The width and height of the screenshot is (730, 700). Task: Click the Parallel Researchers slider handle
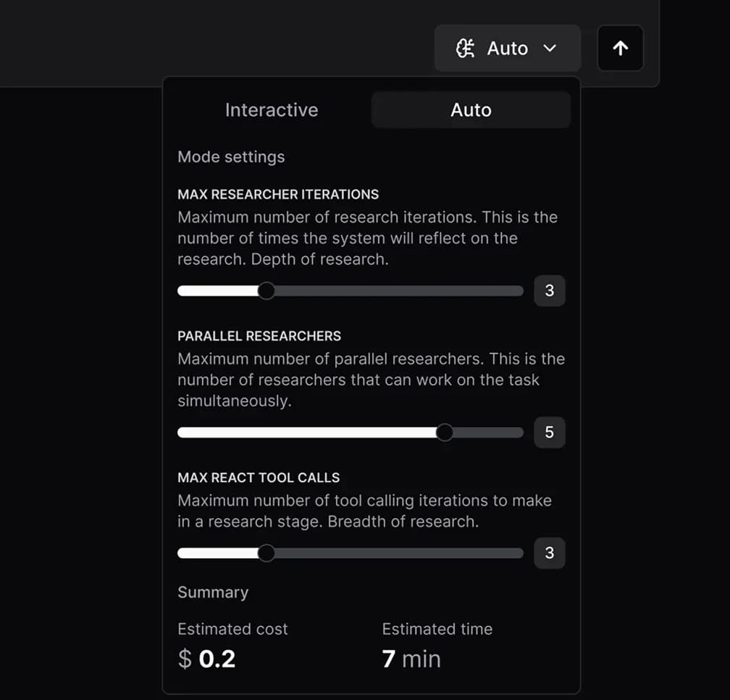(x=445, y=432)
